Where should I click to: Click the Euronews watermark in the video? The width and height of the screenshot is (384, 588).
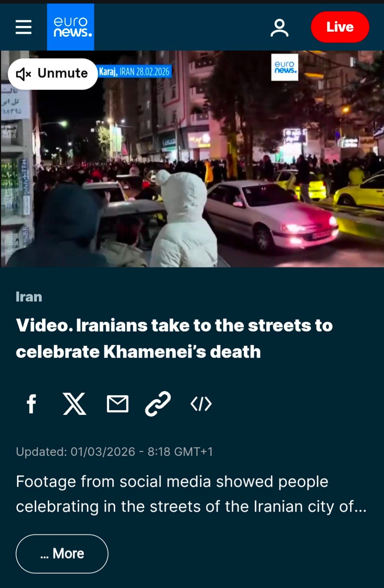tap(284, 67)
